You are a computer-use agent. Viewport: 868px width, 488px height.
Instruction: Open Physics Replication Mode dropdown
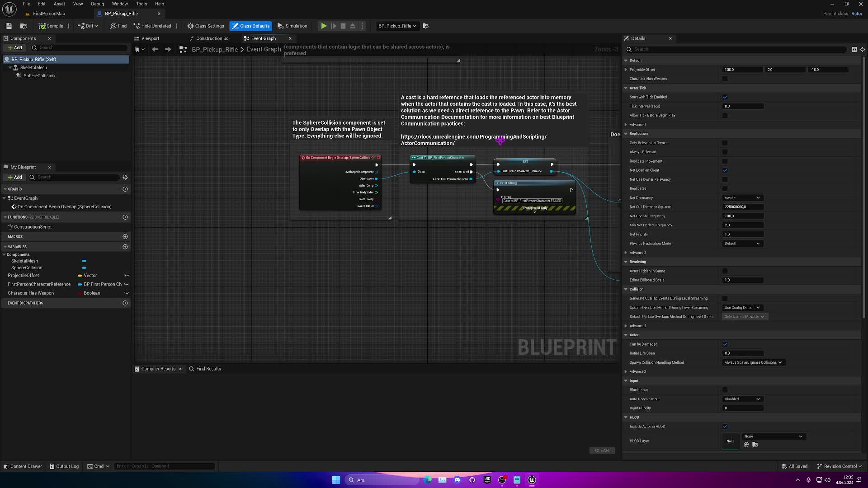click(743, 244)
